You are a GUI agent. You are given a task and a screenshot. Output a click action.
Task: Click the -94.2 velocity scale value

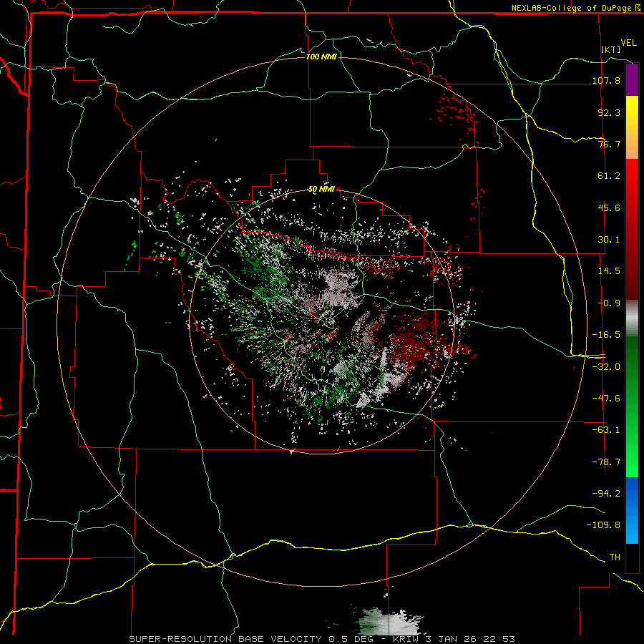point(606,493)
